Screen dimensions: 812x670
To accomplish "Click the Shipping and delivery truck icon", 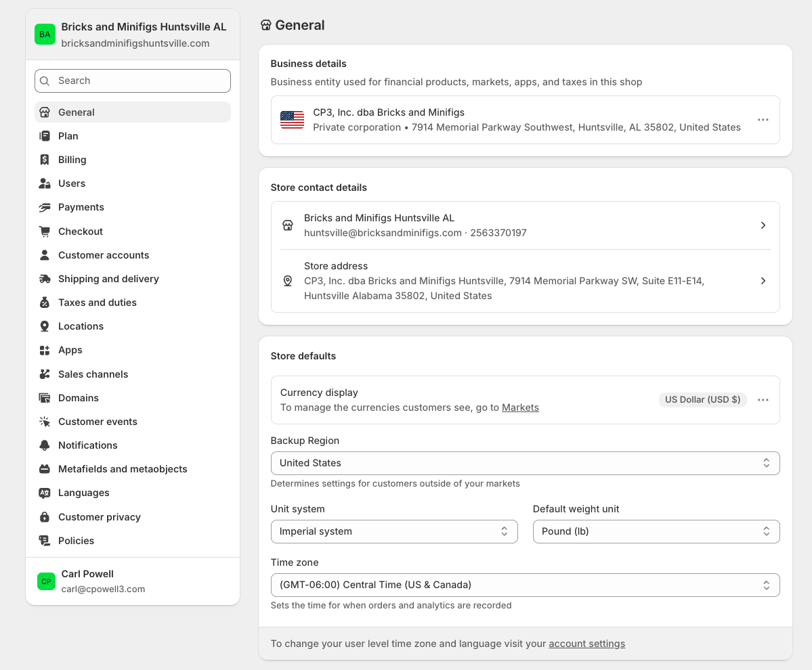I will point(45,279).
